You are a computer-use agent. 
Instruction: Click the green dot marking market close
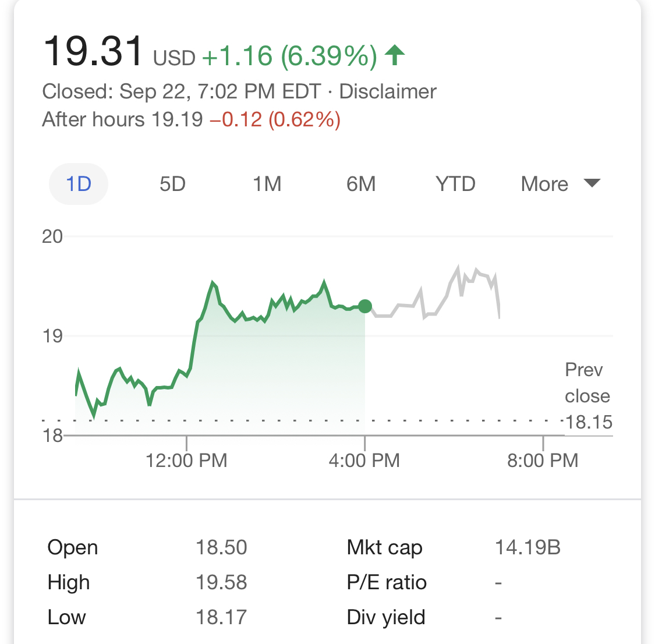tap(366, 306)
